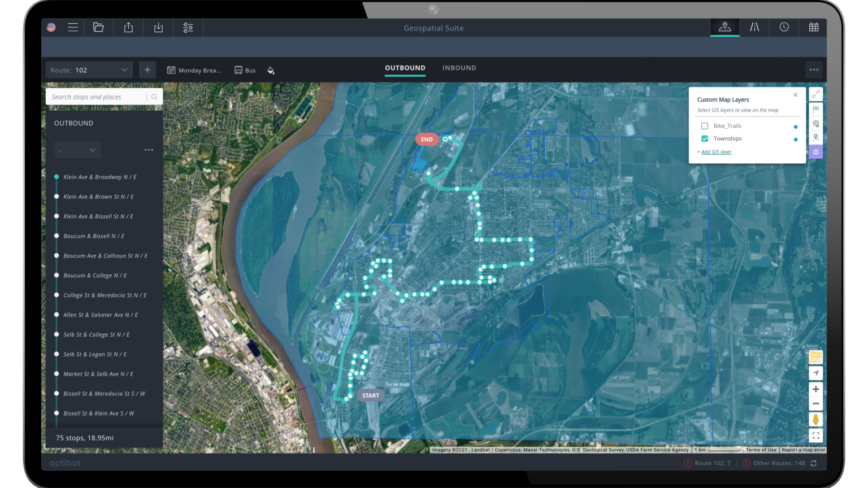This screenshot has height=488, width=868.
Task: Open the more options ellipsis menu
Action: [814, 69]
